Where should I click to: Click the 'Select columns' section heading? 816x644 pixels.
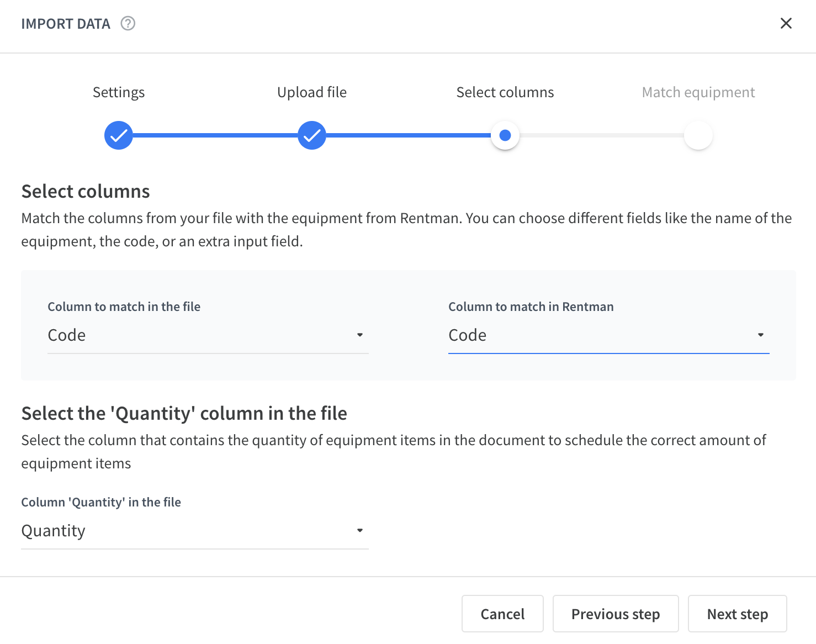[x=86, y=191]
